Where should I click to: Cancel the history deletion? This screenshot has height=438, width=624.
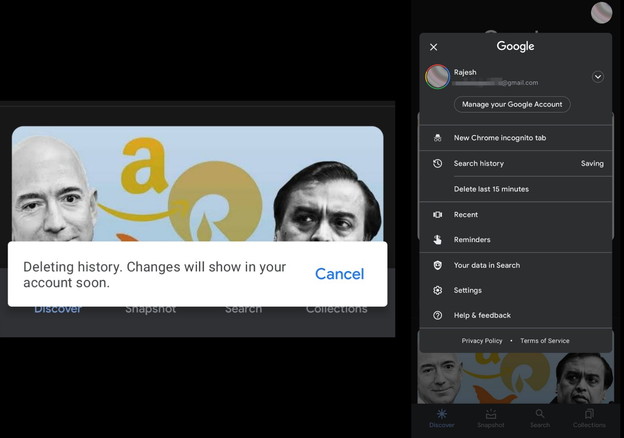pyautogui.click(x=339, y=274)
